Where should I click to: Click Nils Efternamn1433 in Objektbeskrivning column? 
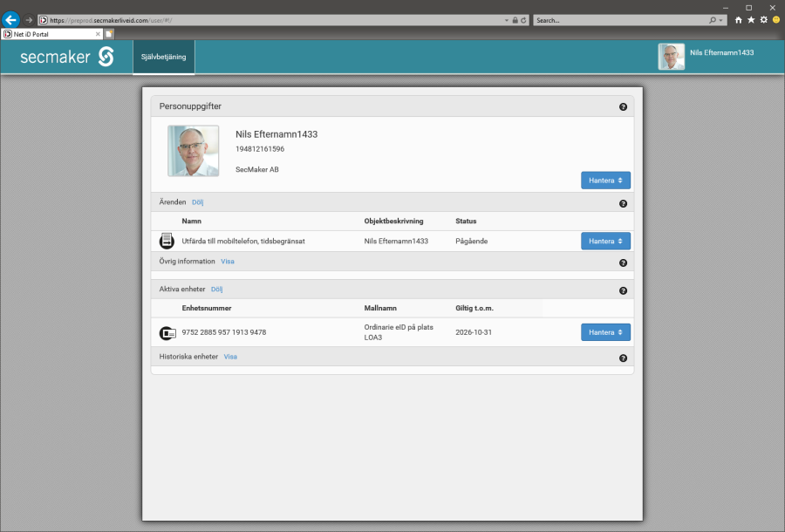pos(396,242)
